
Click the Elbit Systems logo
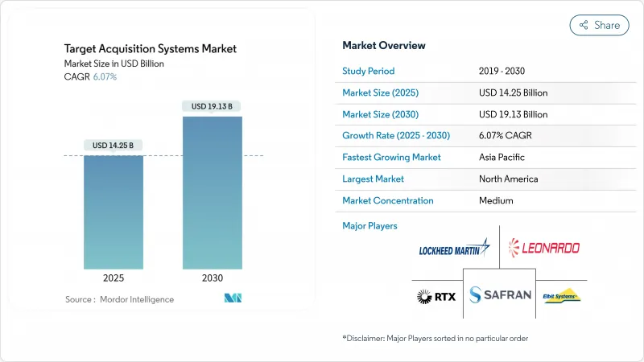[x=562, y=296]
